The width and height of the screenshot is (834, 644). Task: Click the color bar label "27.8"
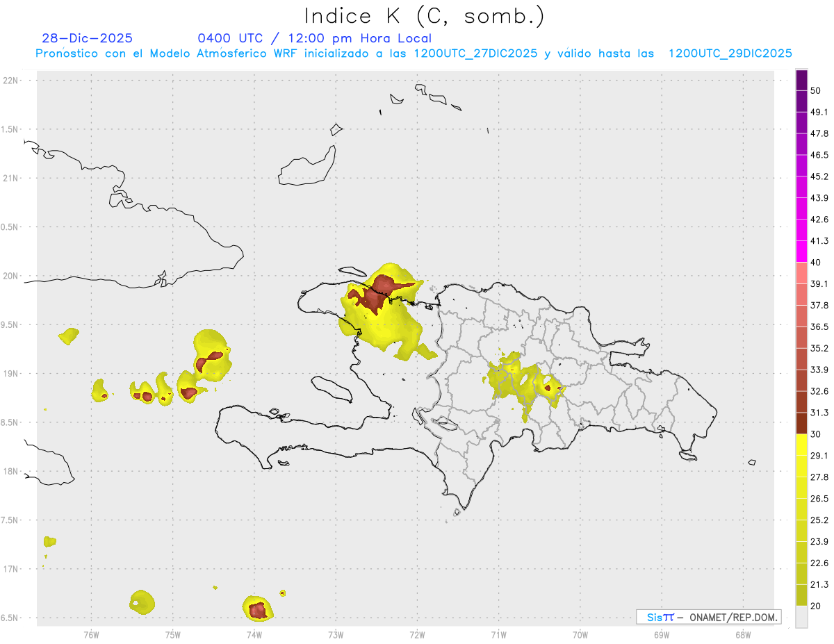tap(819, 477)
